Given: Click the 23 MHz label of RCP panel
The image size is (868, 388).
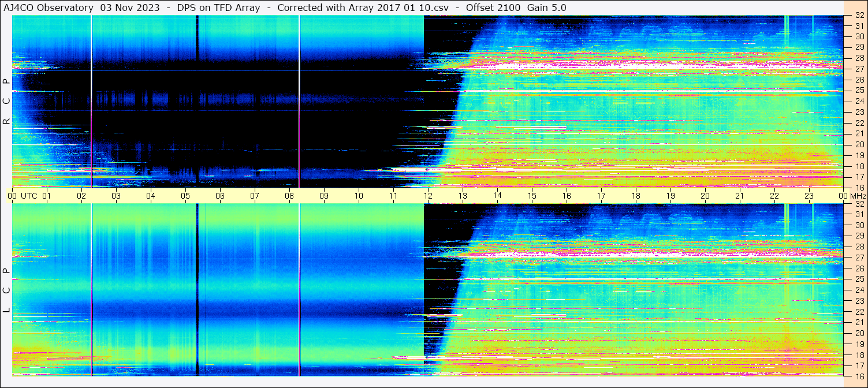Looking at the screenshot, I should pyautogui.click(x=859, y=112).
